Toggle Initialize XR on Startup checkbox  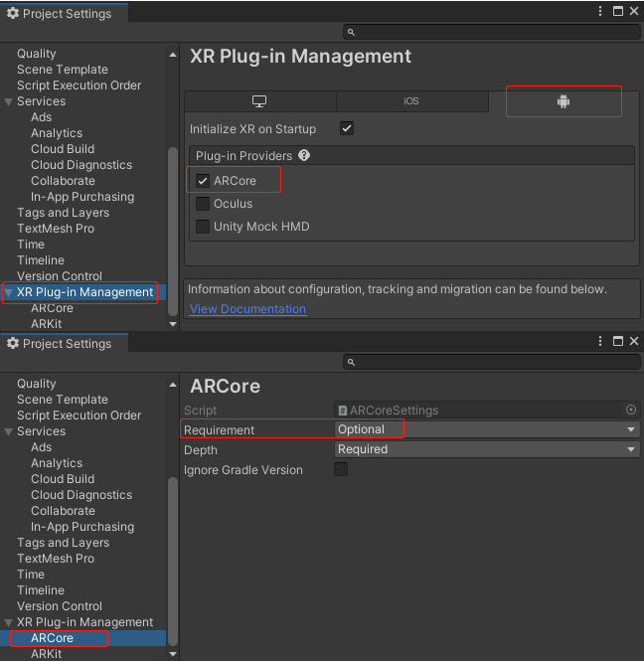coord(347,128)
